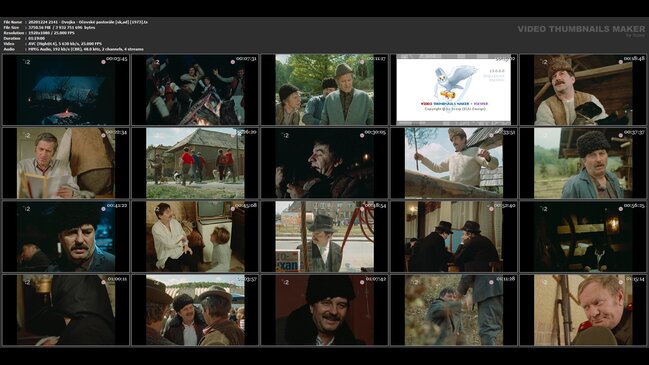Open the thumbnail stamped 00:18:48
Image resolution: width=649 pixels, height=365 pixels.
pyautogui.click(x=583, y=89)
